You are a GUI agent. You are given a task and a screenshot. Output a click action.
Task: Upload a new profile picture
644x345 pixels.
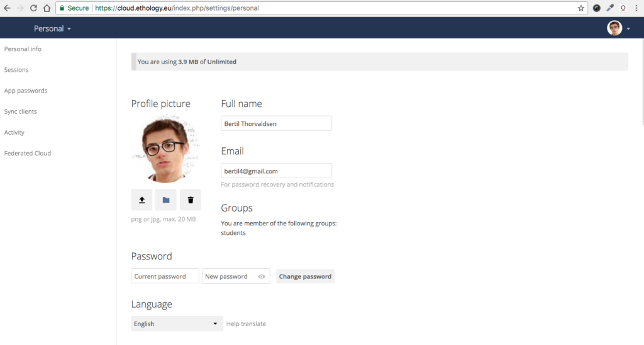pos(142,200)
